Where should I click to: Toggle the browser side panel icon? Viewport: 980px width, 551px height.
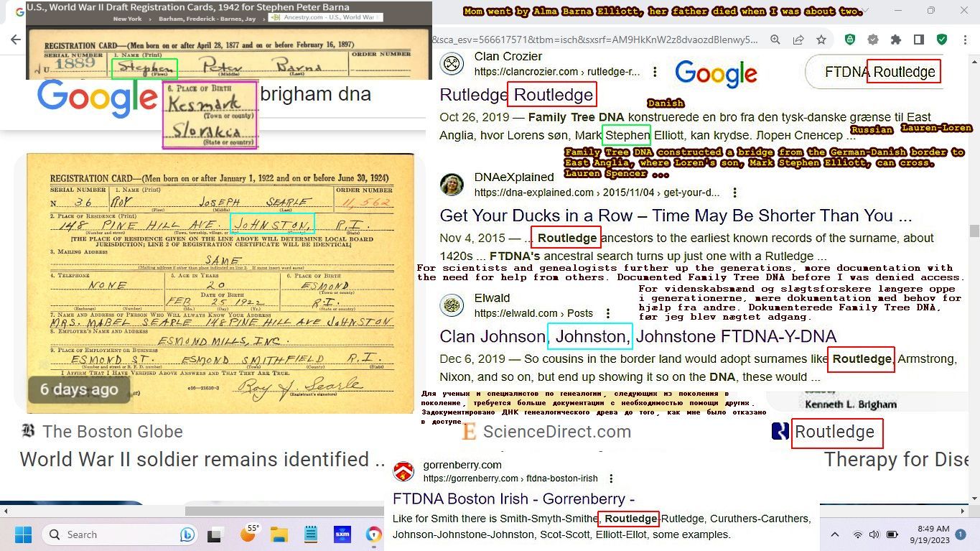click(x=918, y=40)
